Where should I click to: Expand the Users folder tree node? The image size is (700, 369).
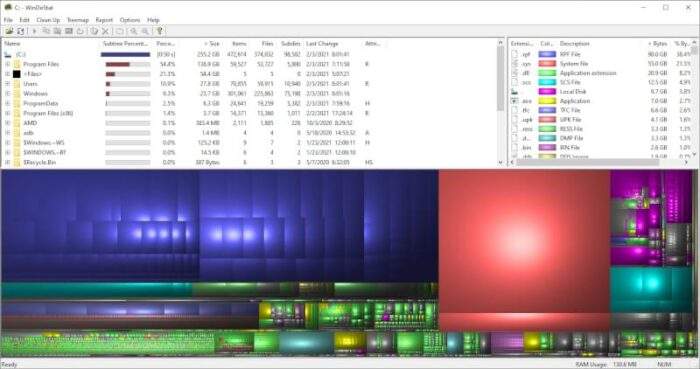pos(8,84)
